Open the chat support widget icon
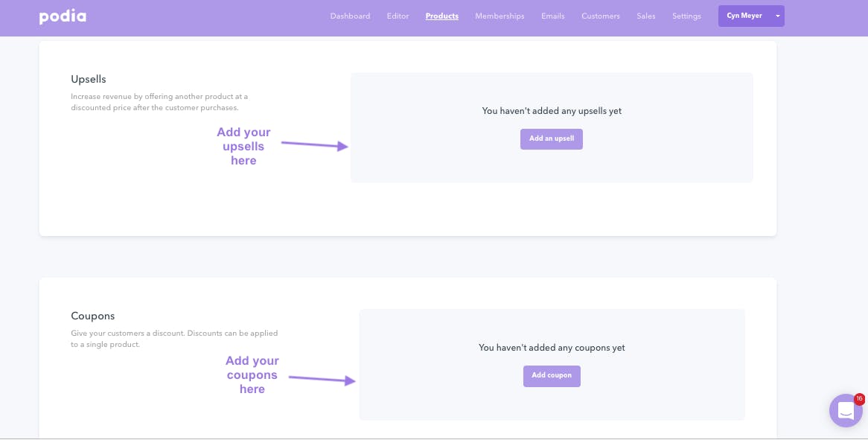 [846, 410]
